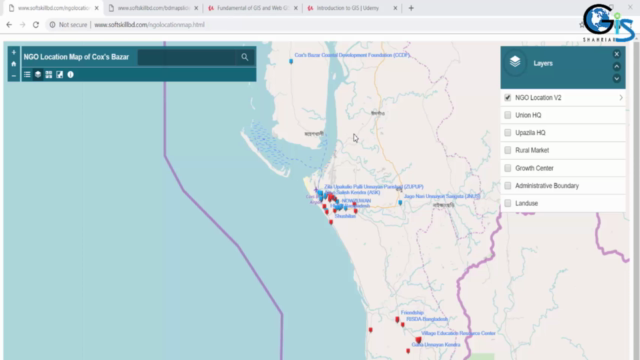Viewport: 640px width, 360px height.
Task: Open a new browser tab
Action: tap(411, 8)
